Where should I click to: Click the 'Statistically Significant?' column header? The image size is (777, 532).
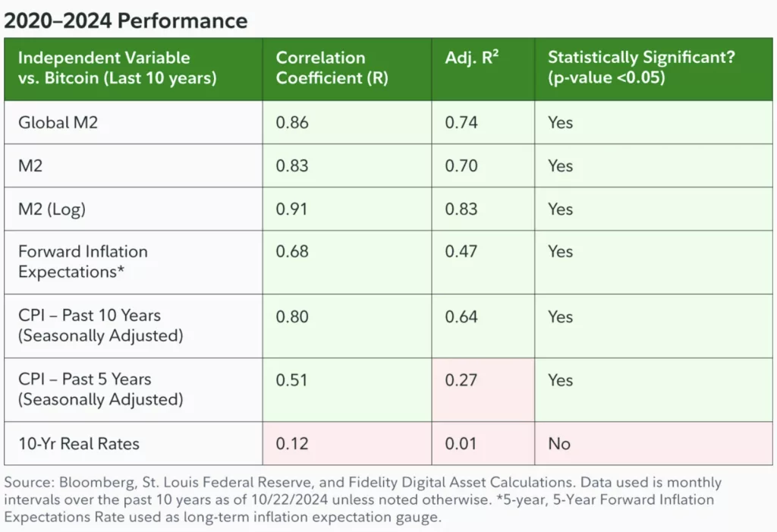[640, 68]
